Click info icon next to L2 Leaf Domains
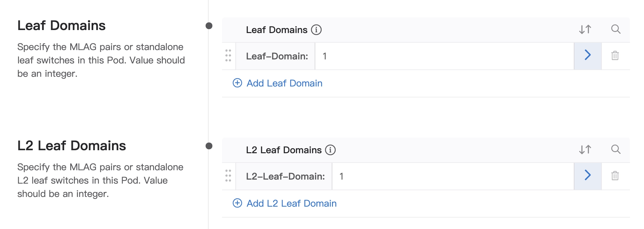 pos(330,150)
